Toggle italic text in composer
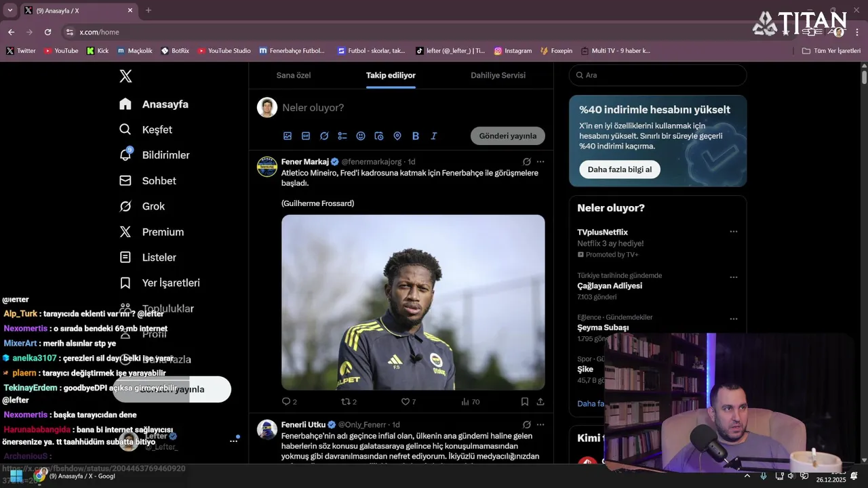 (x=434, y=136)
